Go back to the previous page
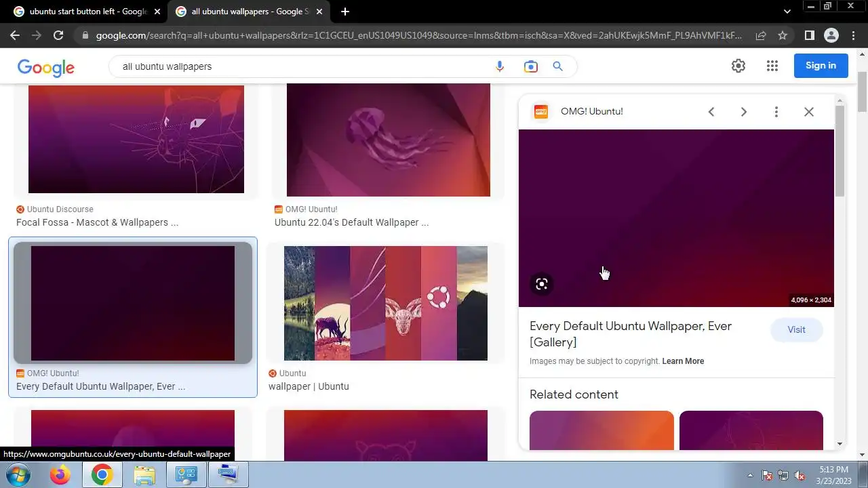This screenshot has width=868, height=488. click(15, 35)
